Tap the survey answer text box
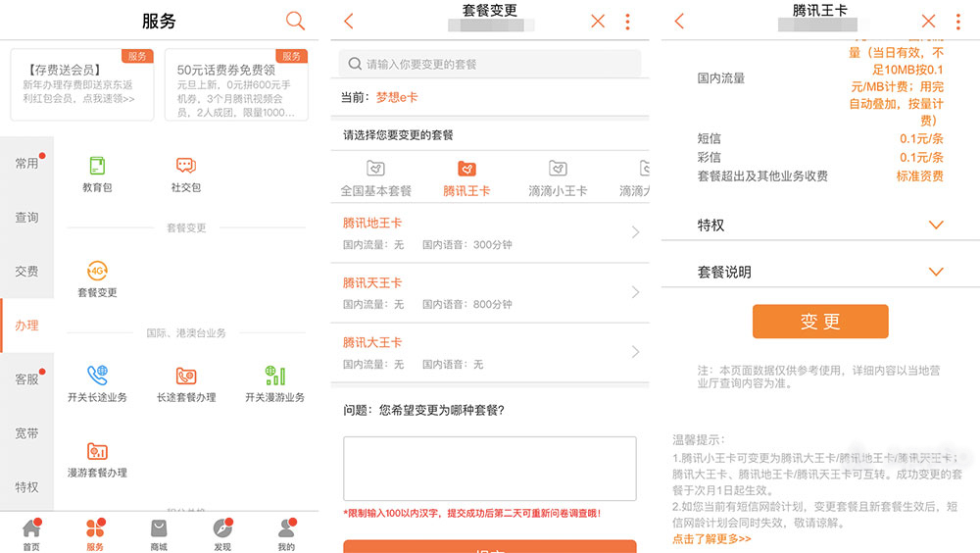The height and width of the screenshot is (553, 980). click(490, 469)
